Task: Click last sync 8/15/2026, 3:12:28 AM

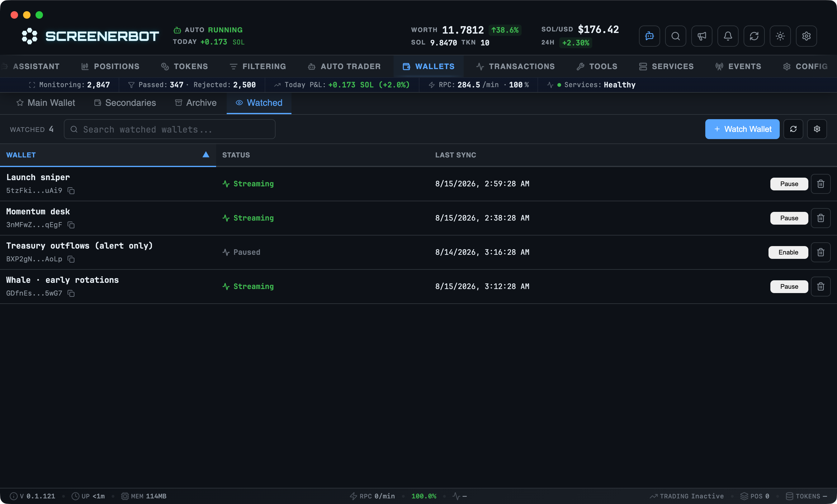Action: click(482, 287)
